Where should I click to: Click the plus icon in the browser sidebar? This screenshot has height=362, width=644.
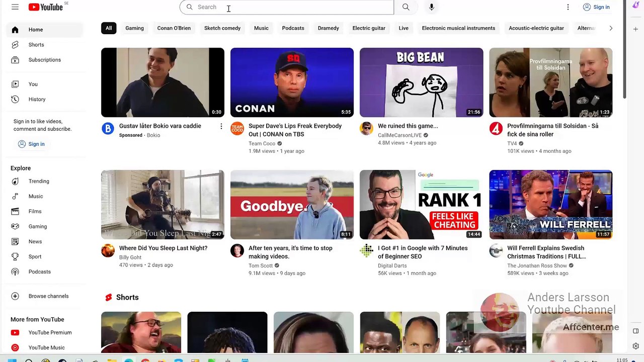636,29
